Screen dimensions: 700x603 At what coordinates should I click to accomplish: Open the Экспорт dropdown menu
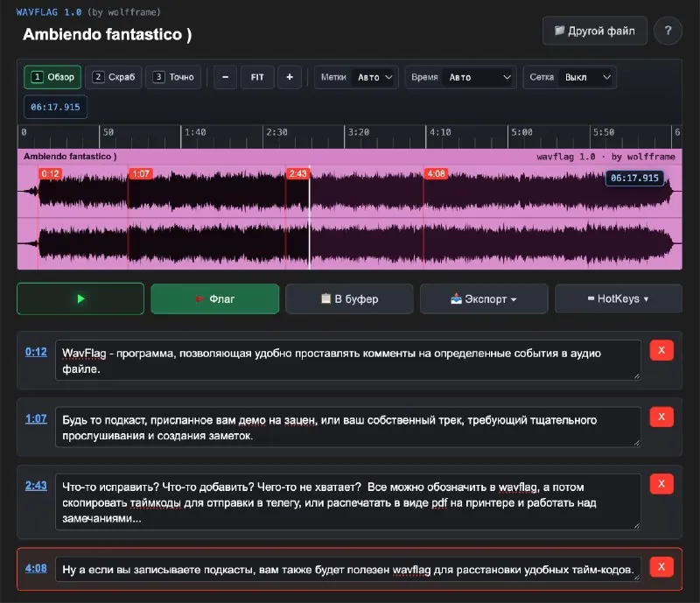click(484, 298)
